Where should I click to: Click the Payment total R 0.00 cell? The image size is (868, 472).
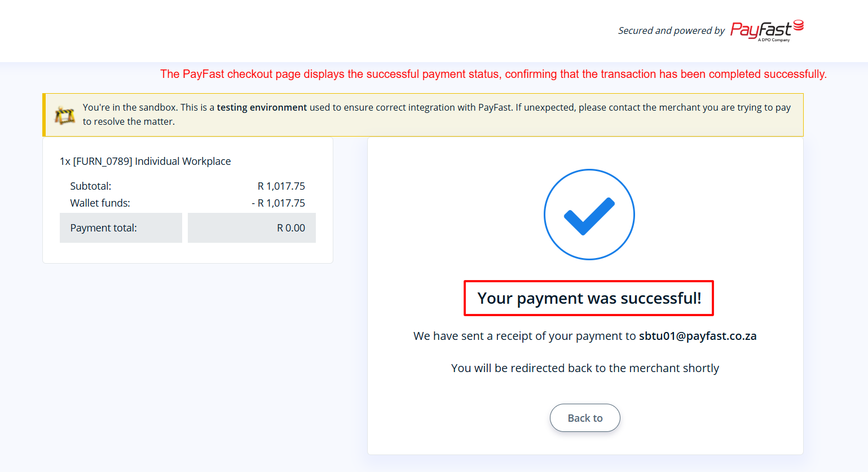[x=252, y=228]
